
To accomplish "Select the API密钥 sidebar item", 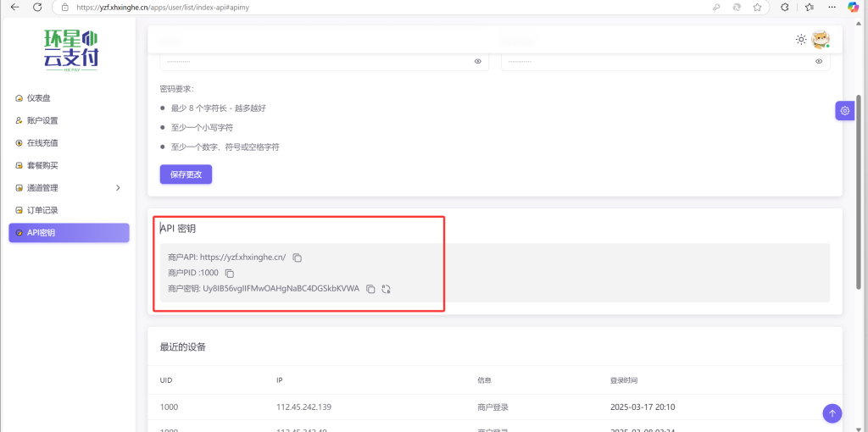I will [68, 233].
